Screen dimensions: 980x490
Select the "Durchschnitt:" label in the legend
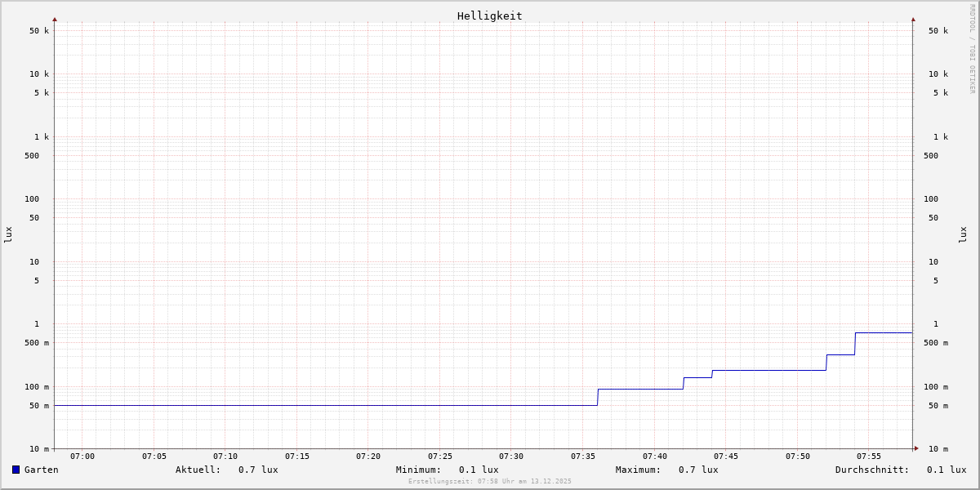(x=872, y=470)
